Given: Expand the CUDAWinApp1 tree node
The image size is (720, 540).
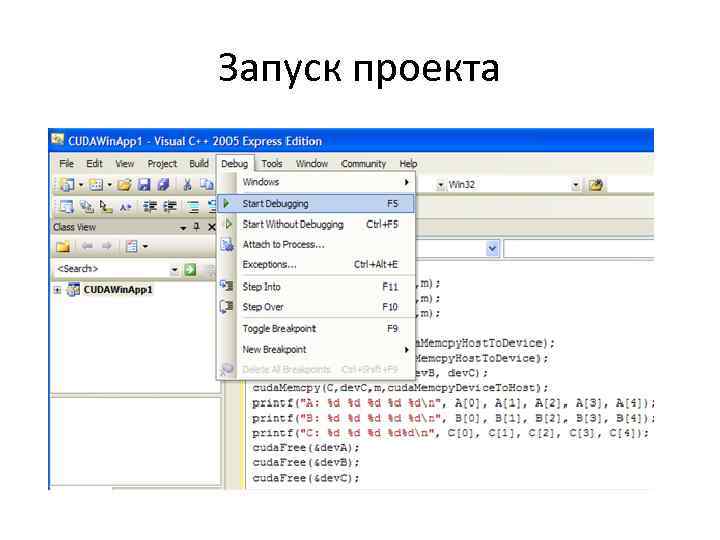Looking at the screenshot, I should point(57,290).
